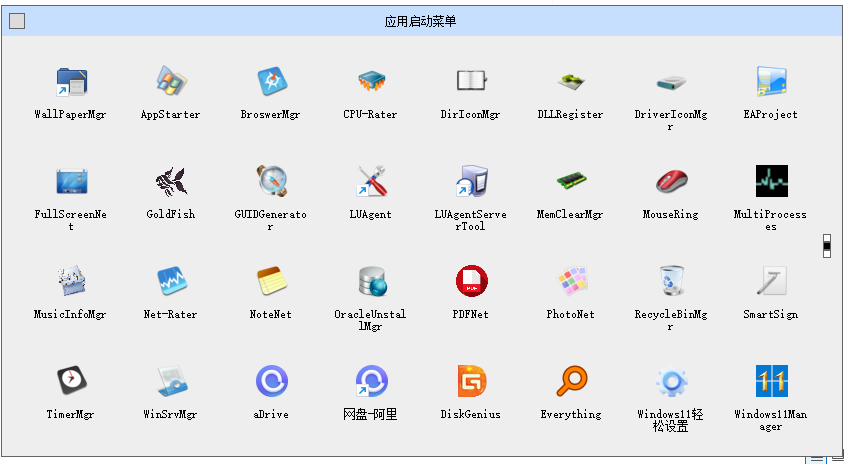Open DiskGenius orange icon
The image size is (845, 464).
click(472, 381)
